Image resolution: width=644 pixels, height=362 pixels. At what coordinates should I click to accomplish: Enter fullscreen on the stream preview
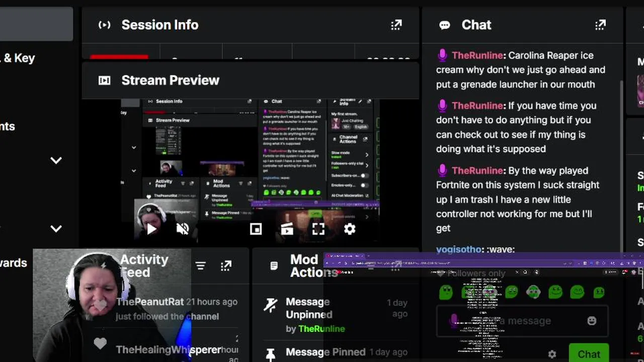pos(318,229)
